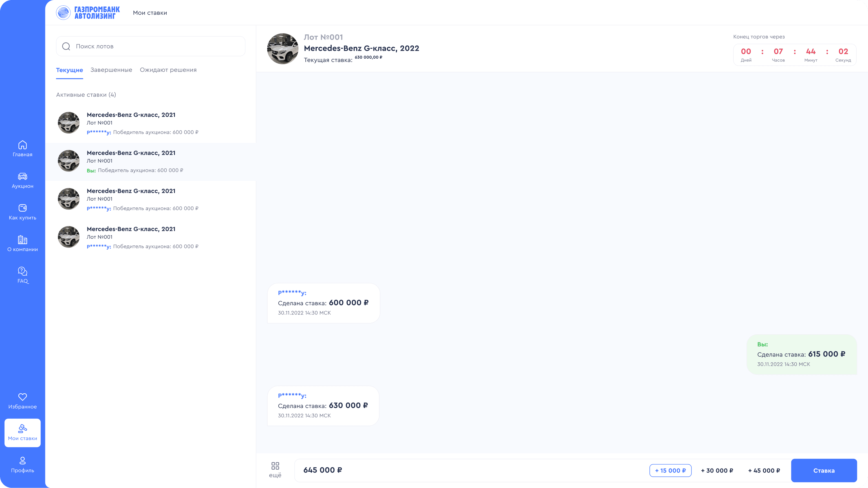Screen dimensions: 868x488
Task: Click Текущая ставка 630 000,00 ₽ value
Action: (368, 57)
